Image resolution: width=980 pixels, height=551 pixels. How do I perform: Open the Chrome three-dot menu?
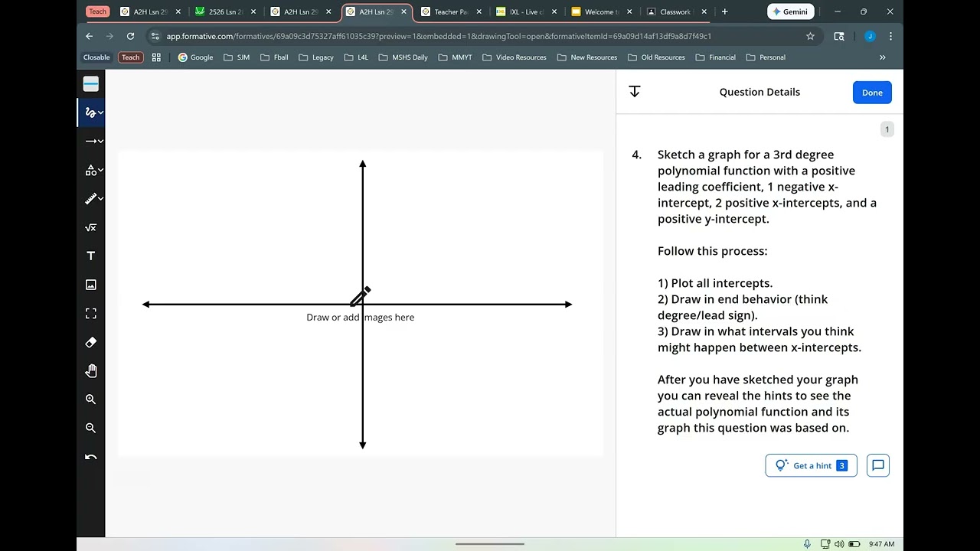890,36
